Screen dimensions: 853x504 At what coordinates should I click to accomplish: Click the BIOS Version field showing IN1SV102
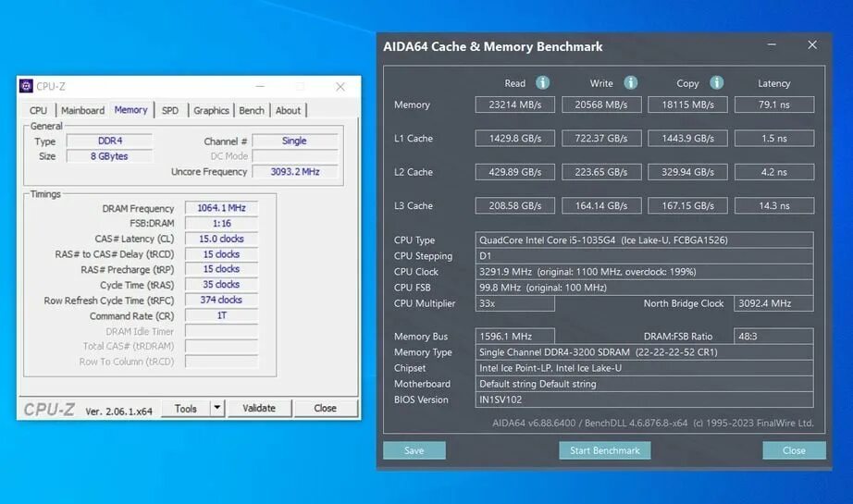[645, 400]
